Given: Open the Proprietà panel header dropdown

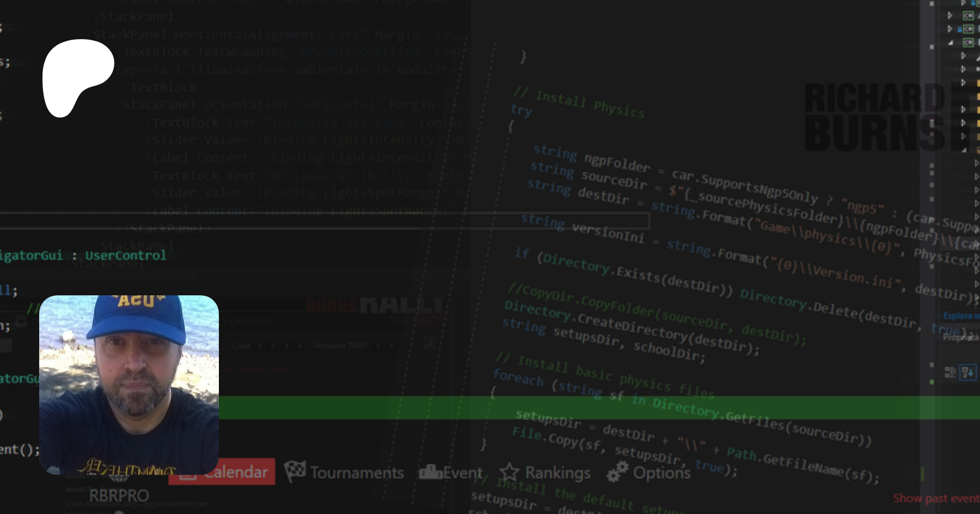Looking at the screenshot, I should (x=960, y=337).
